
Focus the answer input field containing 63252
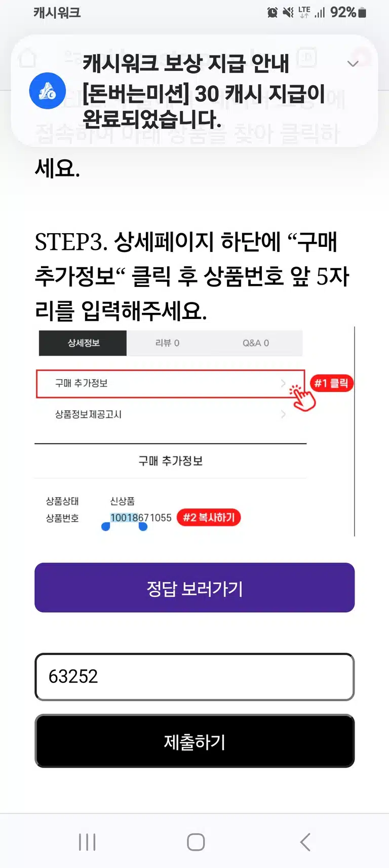click(194, 677)
